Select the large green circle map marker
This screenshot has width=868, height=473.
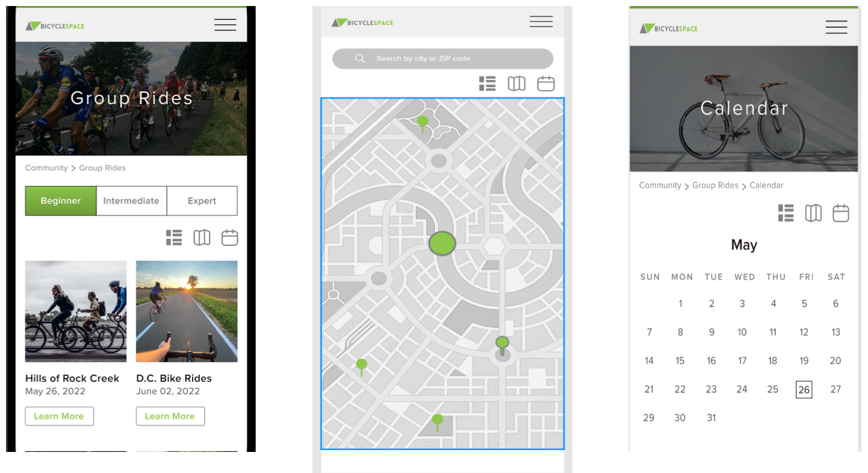click(442, 243)
